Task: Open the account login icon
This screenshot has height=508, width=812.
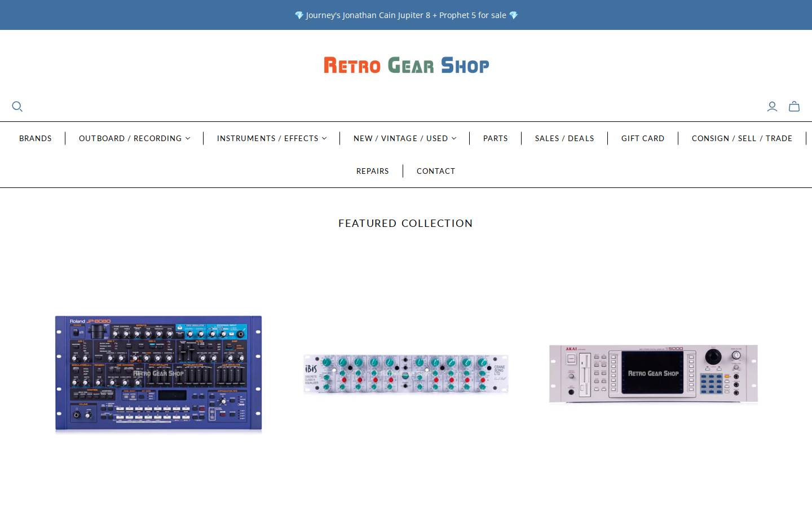Action: point(772,107)
